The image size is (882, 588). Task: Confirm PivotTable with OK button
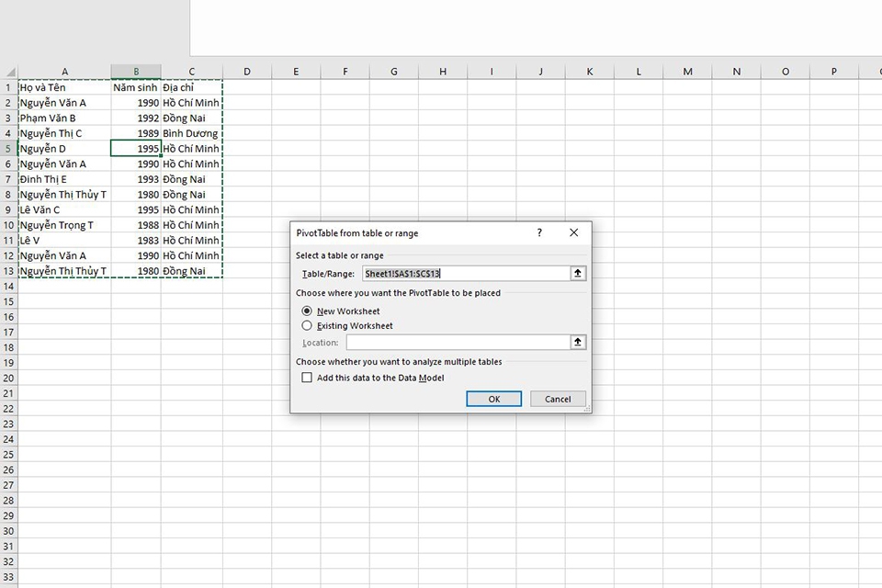494,399
